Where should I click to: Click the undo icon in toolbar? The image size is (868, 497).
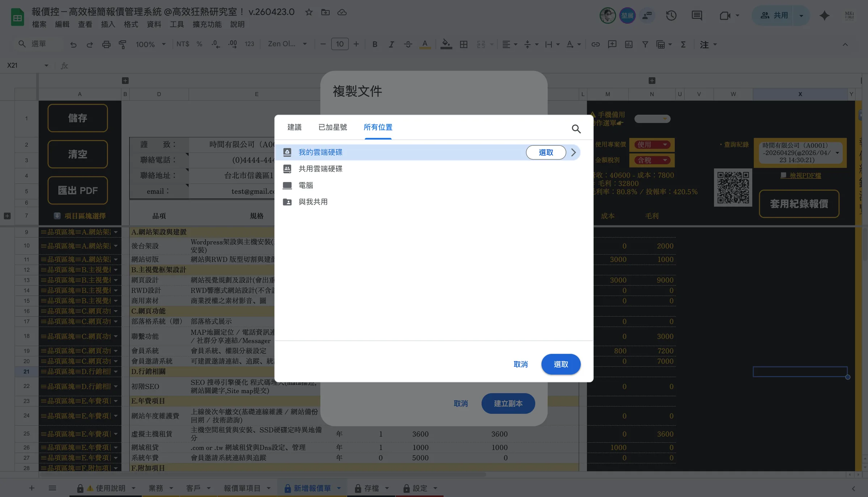tap(73, 44)
